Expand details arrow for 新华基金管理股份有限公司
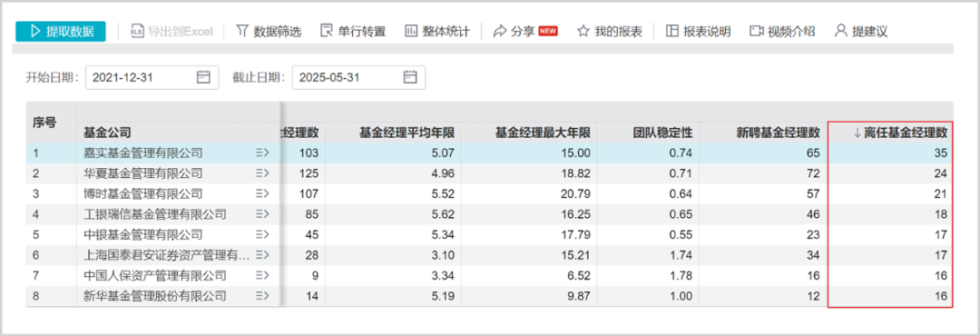The width and height of the screenshot is (980, 336). click(x=262, y=296)
